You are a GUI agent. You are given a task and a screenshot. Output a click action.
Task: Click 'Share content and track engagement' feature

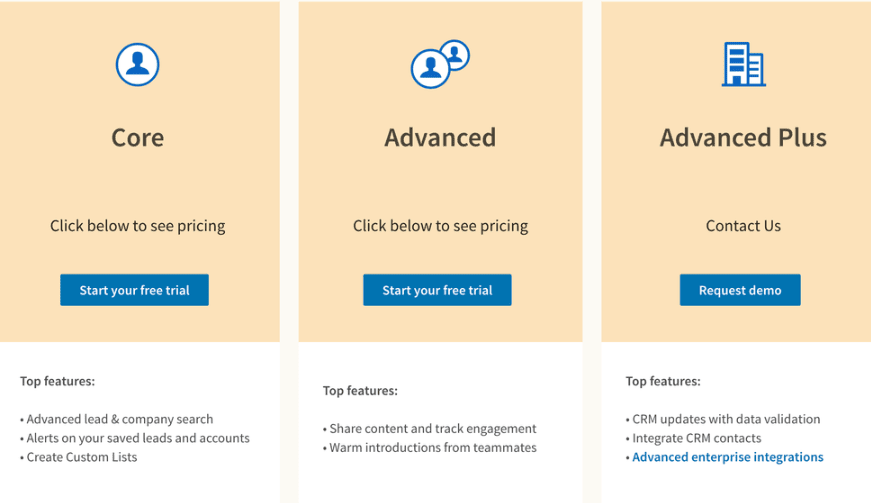(x=433, y=429)
